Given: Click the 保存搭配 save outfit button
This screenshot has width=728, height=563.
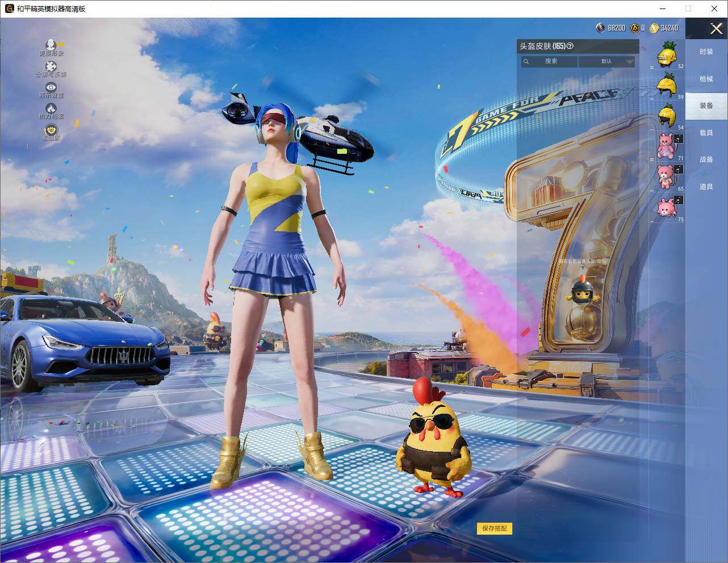Looking at the screenshot, I should pos(495,528).
